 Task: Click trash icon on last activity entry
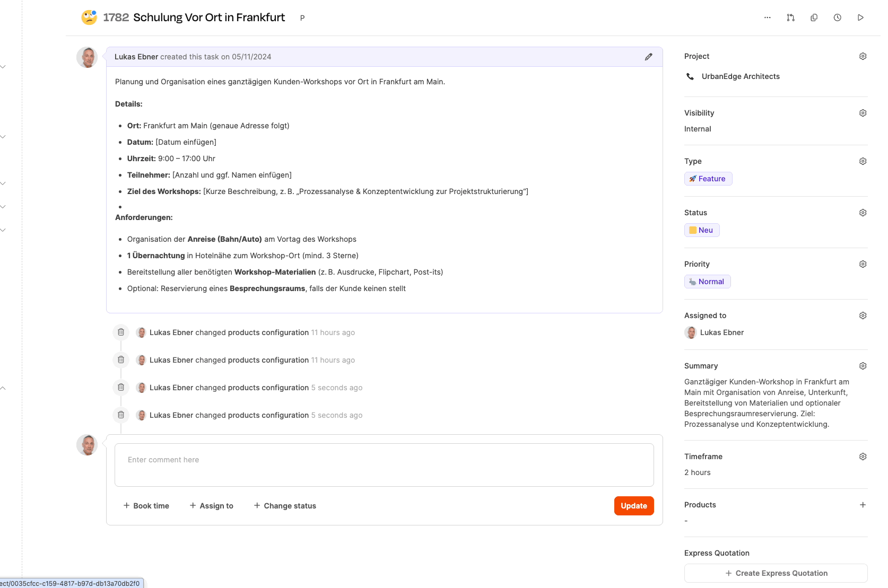click(121, 415)
